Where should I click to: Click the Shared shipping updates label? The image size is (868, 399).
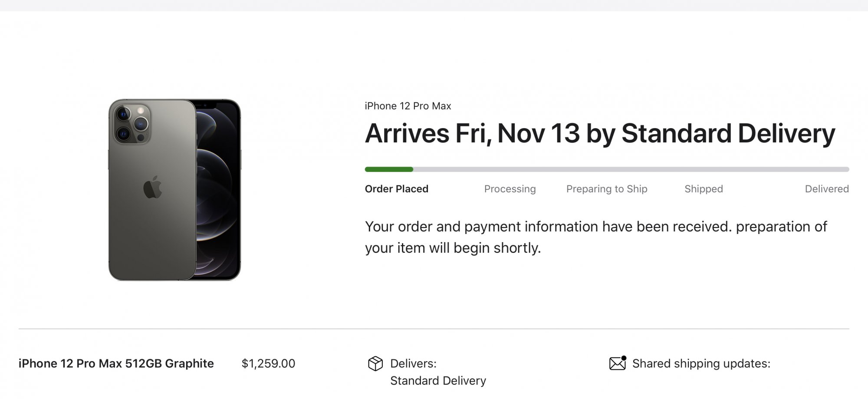point(701,363)
